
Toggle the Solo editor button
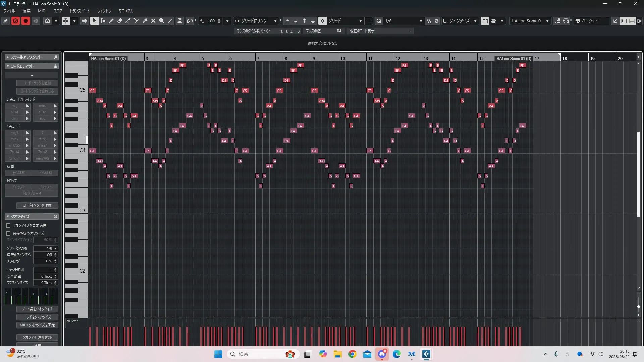click(x=15, y=21)
